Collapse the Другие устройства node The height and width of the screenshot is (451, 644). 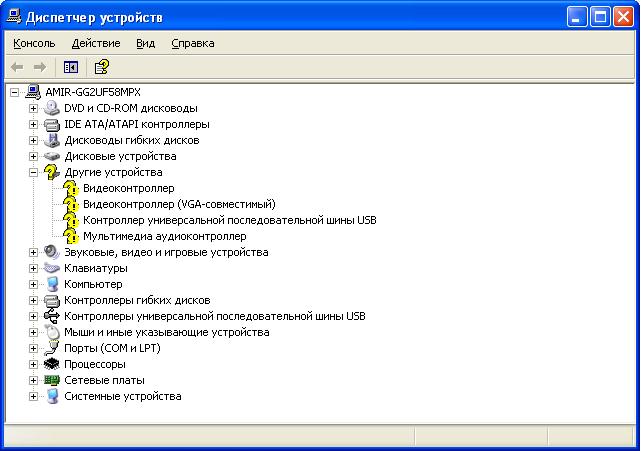(x=33, y=172)
